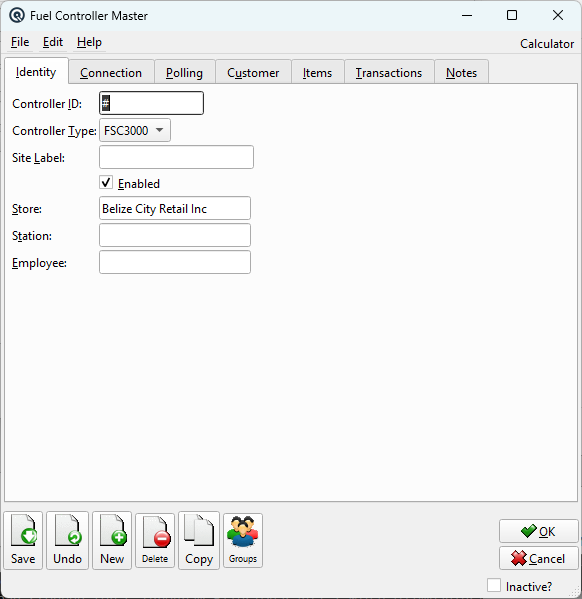The height and width of the screenshot is (599, 582).
Task: Focus the Site Label input field
Action: (176, 157)
